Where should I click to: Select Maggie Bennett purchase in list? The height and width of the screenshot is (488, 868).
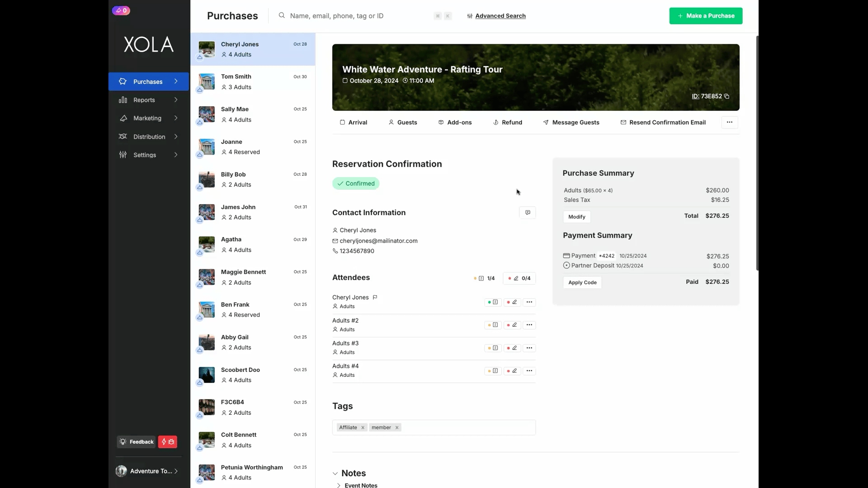[x=253, y=277]
